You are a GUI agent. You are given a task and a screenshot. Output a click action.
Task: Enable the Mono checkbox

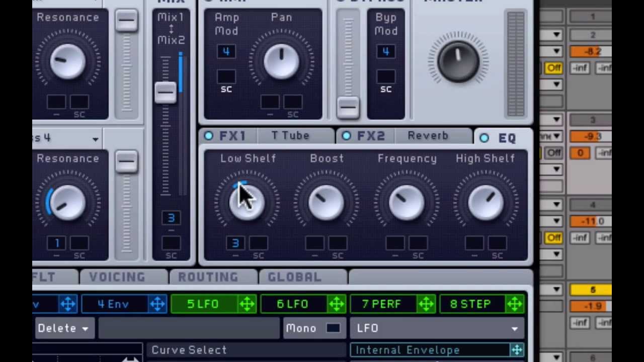333,328
